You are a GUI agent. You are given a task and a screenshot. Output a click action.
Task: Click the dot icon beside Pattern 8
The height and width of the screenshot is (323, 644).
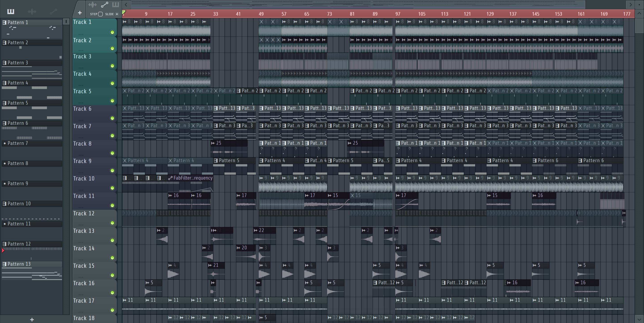pos(4,164)
